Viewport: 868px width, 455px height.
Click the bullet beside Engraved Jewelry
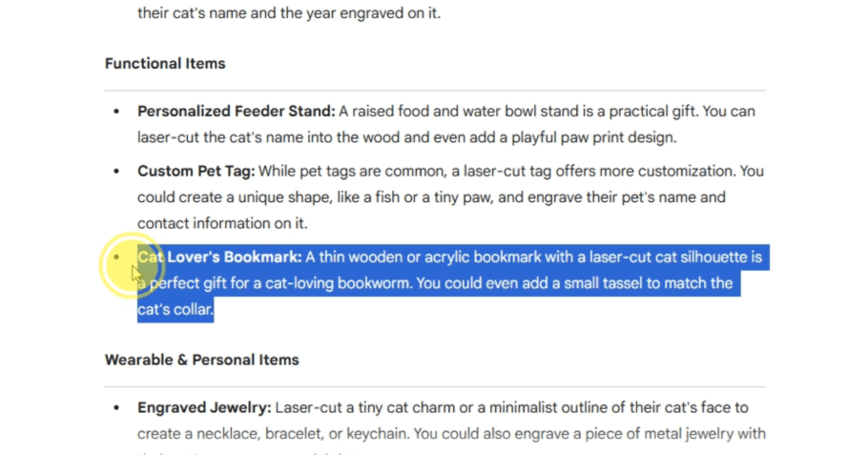[x=117, y=408]
